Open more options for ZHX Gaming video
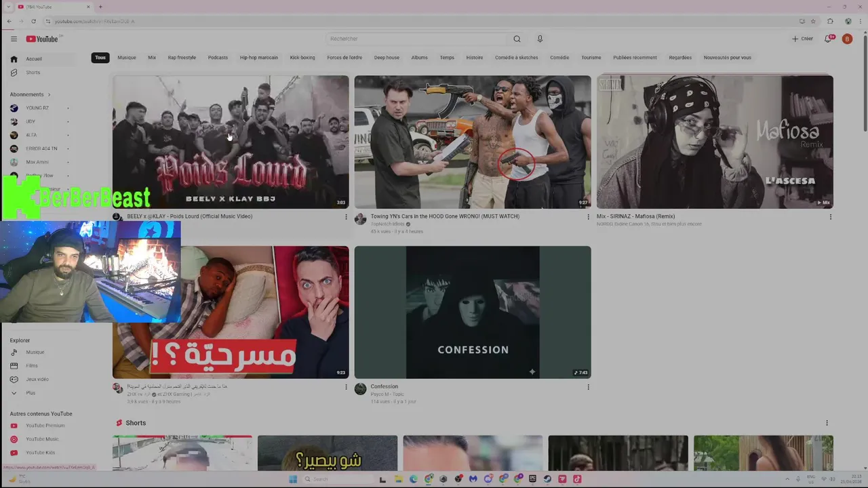 coord(346,387)
